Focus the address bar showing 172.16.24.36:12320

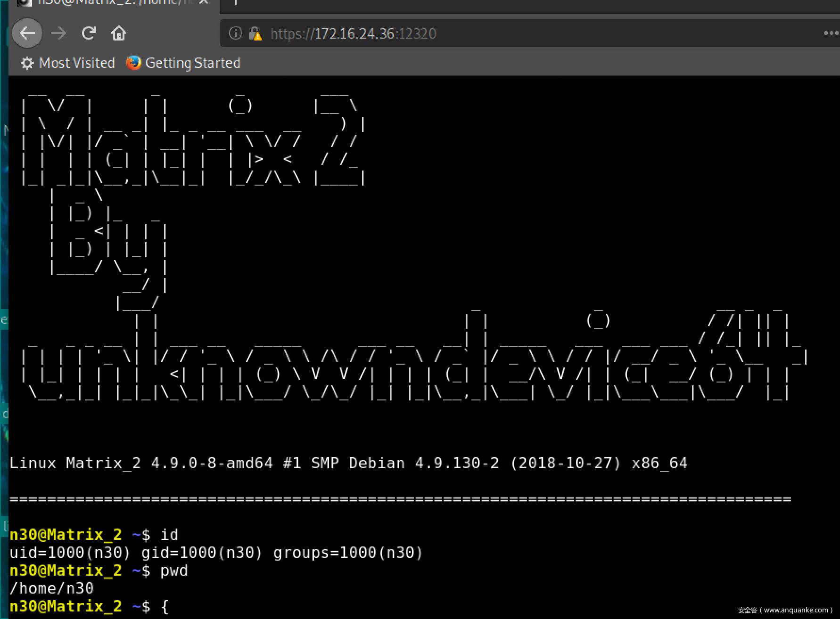[519, 33]
